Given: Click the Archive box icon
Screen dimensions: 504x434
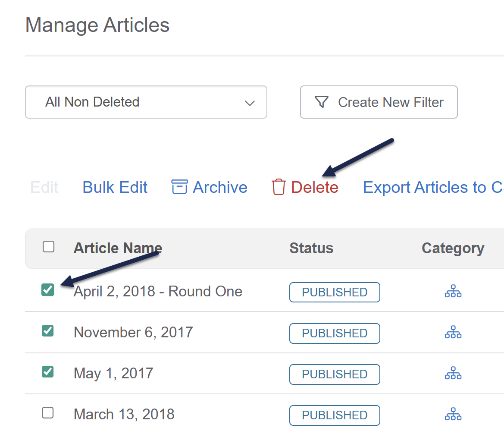Looking at the screenshot, I should tap(179, 187).
